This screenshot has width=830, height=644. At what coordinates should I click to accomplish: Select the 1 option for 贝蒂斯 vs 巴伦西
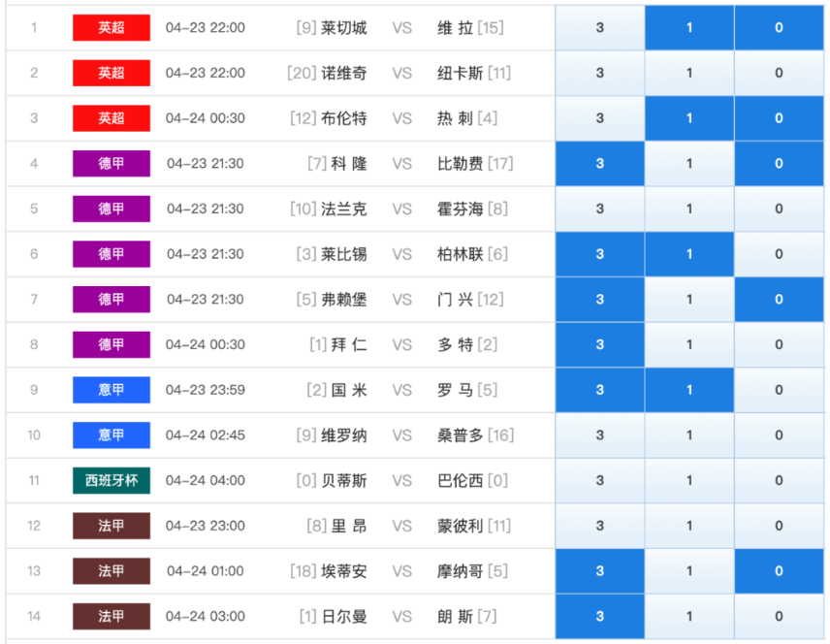(x=689, y=480)
